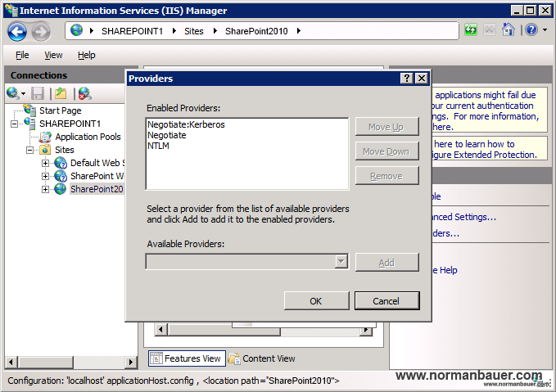Screen dimensions: 556x392
Task: Select SHAREPOINT1 tree label
Action: pos(70,124)
